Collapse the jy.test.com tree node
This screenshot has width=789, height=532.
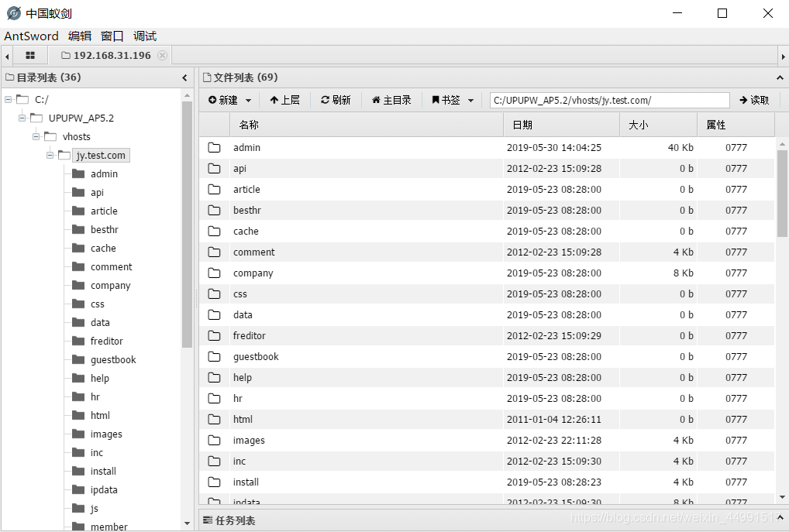point(50,156)
